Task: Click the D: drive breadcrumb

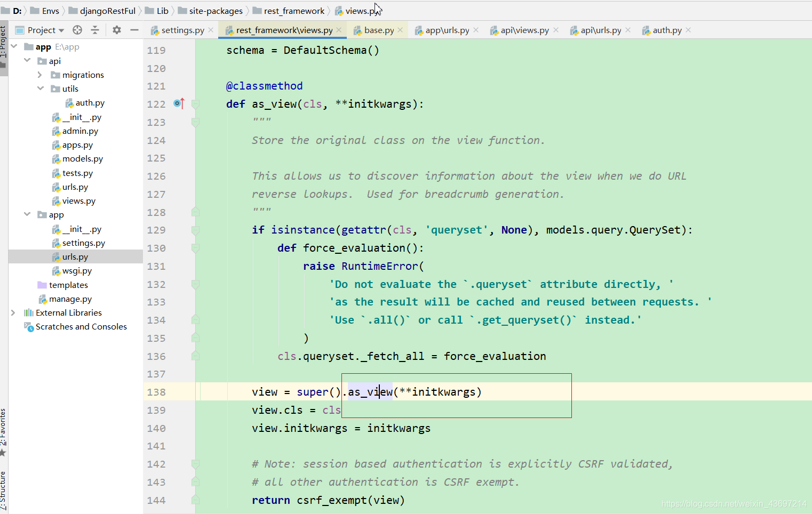Action: [x=12, y=11]
